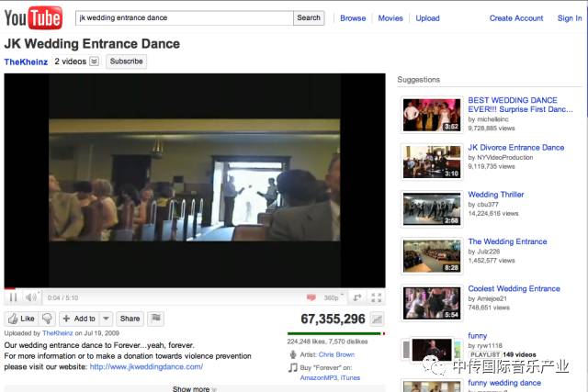Switch the video to fullscreen
588x392 pixels.
pyautogui.click(x=376, y=297)
